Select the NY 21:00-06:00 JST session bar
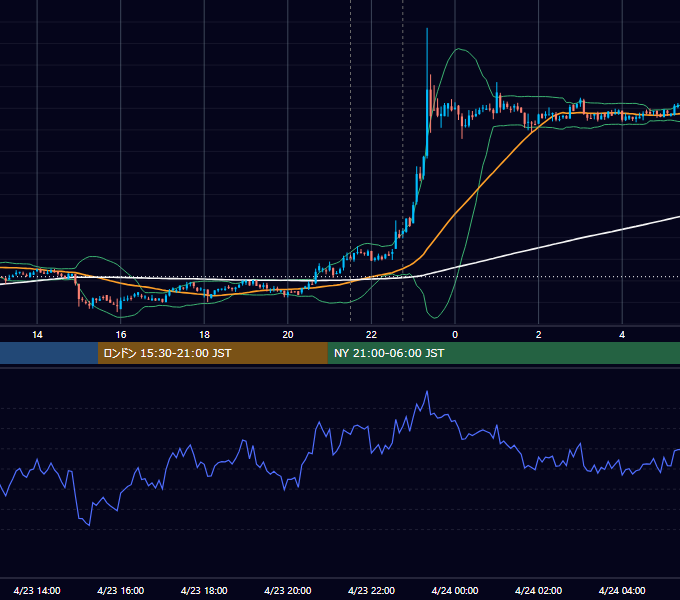Viewport: 680px width, 600px height. pyautogui.click(x=503, y=353)
